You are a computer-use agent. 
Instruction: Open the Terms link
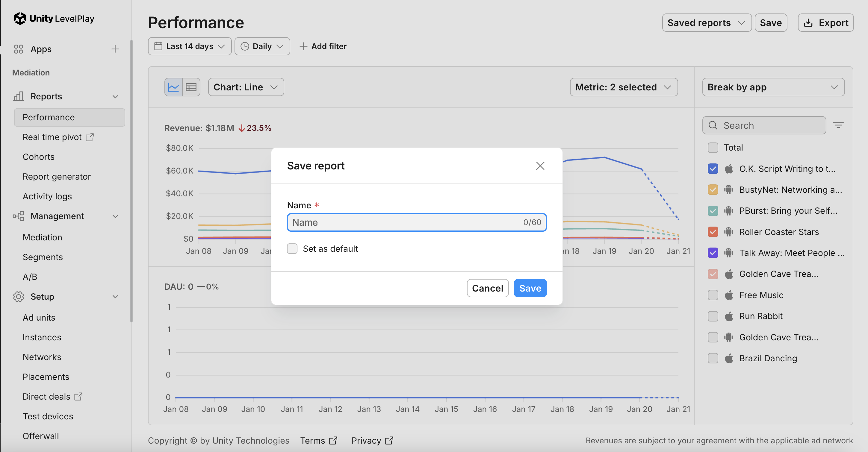(x=319, y=441)
